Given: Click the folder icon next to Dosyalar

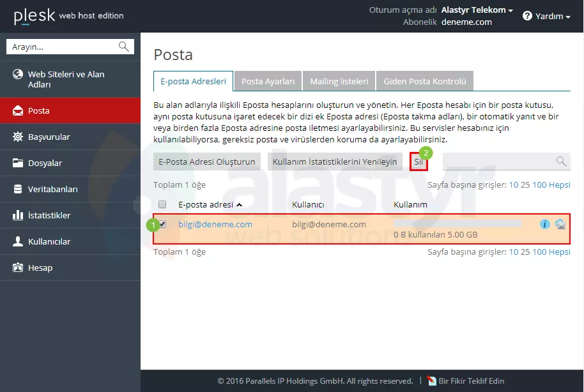Looking at the screenshot, I should [x=17, y=163].
